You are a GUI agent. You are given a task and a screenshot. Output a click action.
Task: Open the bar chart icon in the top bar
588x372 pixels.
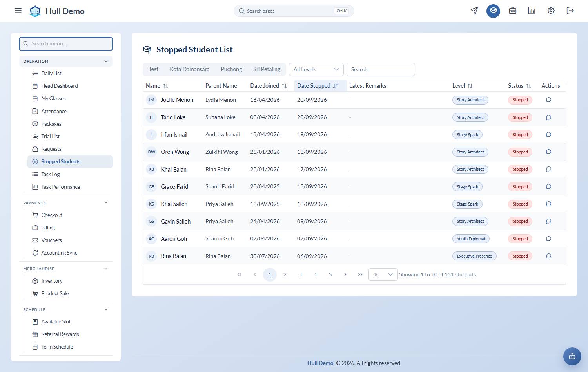(x=532, y=11)
